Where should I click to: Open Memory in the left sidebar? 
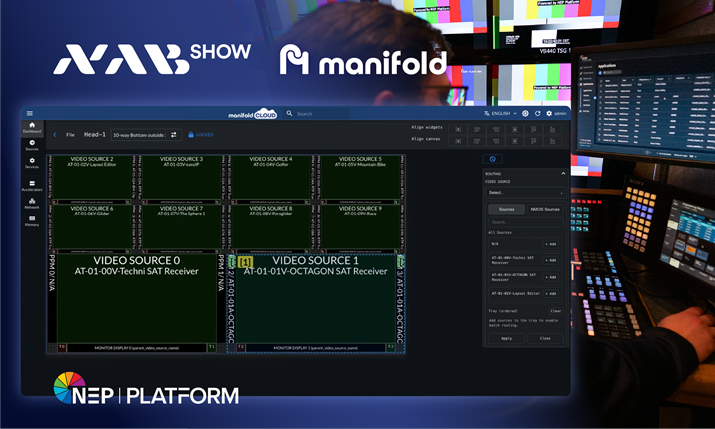[x=32, y=220]
